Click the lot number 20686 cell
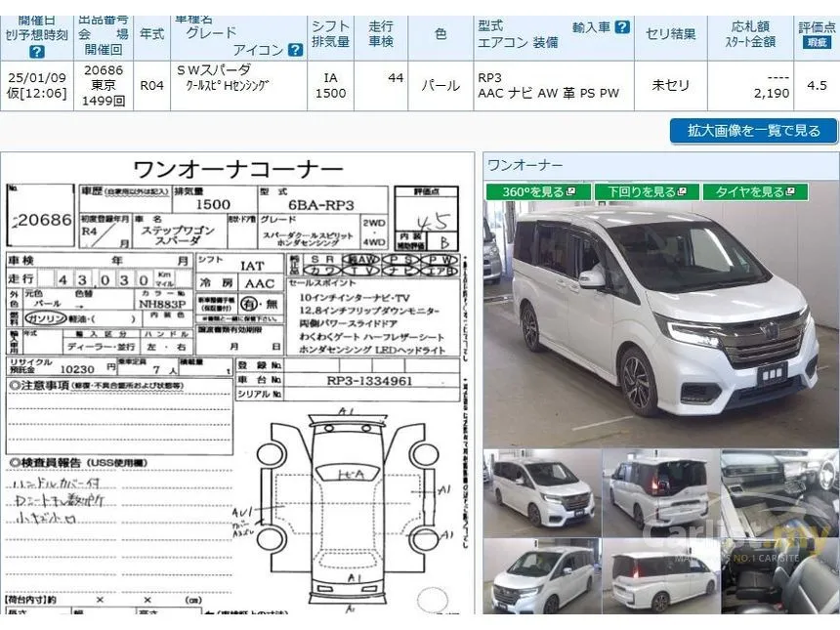The height and width of the screenshot is (630, 840). click(x=104, y=86)
